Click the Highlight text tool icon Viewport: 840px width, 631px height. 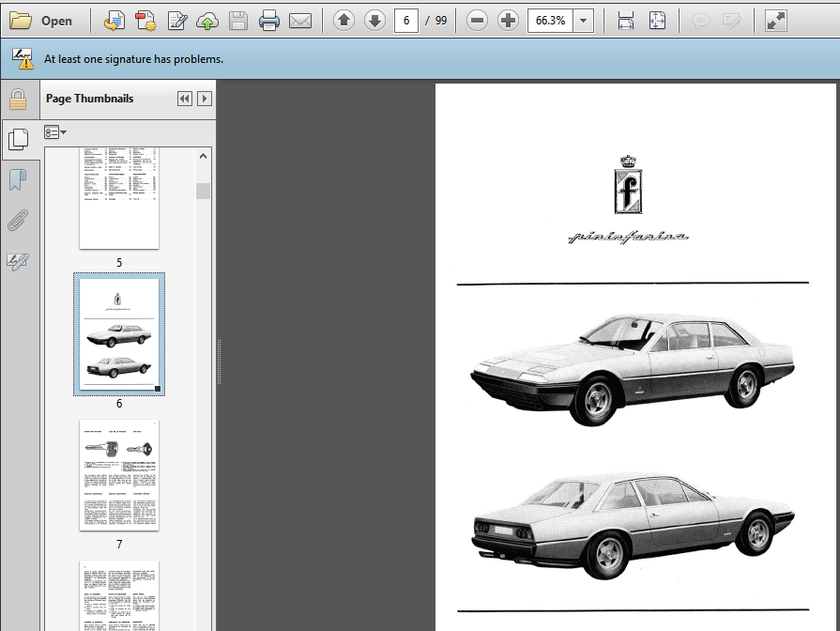coord(732,21)
